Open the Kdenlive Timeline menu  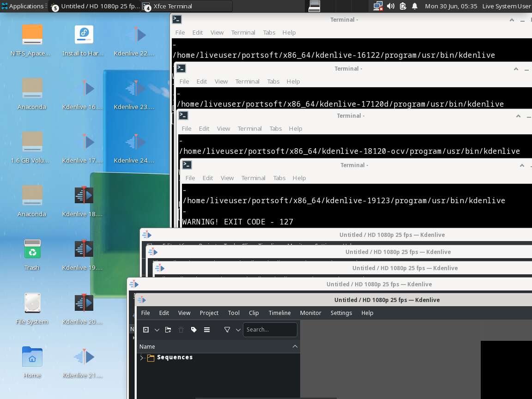click(279, 313)
